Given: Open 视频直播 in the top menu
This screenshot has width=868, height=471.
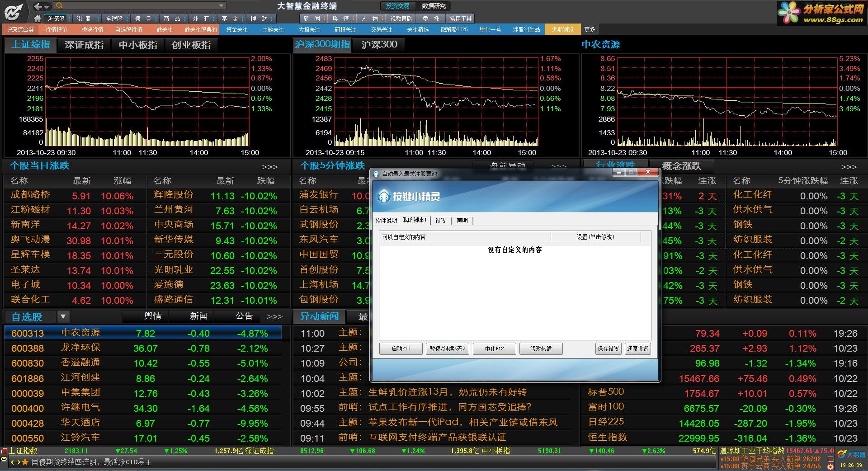Looking at the screenshot, I should [x=401, y=19].
